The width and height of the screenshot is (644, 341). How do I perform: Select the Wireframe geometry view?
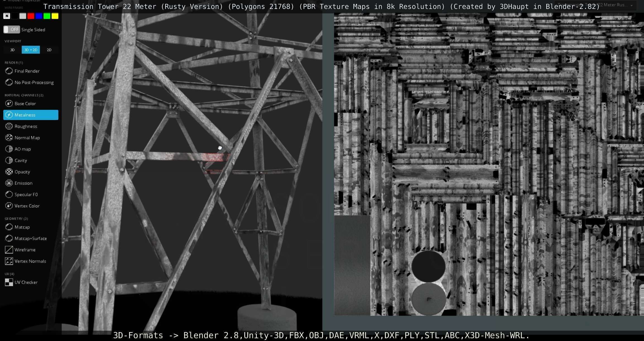[31, 250]
